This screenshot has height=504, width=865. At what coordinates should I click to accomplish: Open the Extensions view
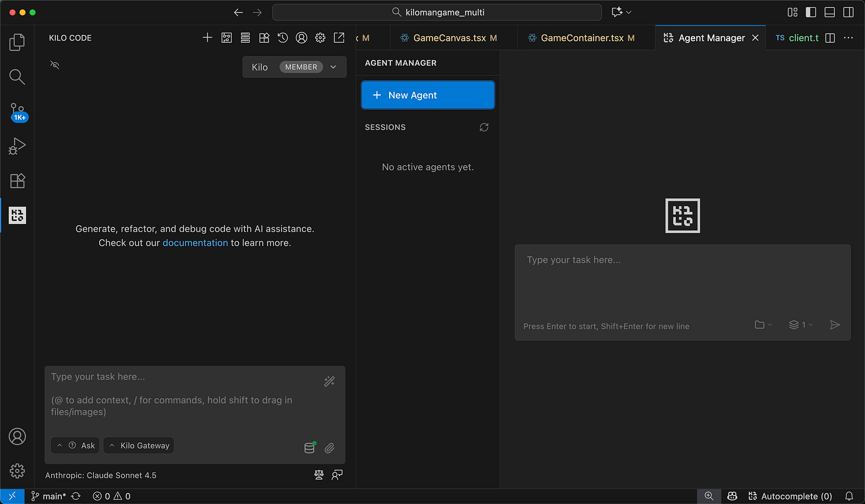pyautogui.click(x=17, y=180)
